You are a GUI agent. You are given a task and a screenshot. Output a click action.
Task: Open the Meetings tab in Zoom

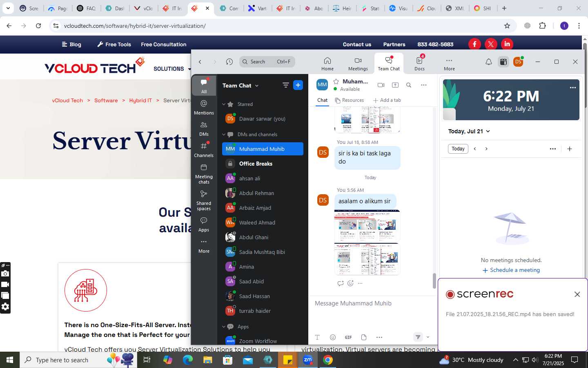click(x=358, y=64)
